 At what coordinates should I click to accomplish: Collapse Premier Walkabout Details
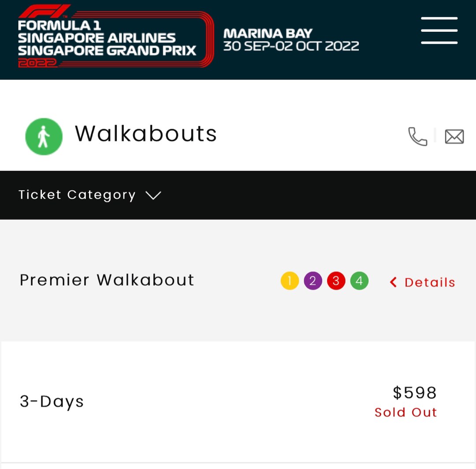(x=423, y=282)
